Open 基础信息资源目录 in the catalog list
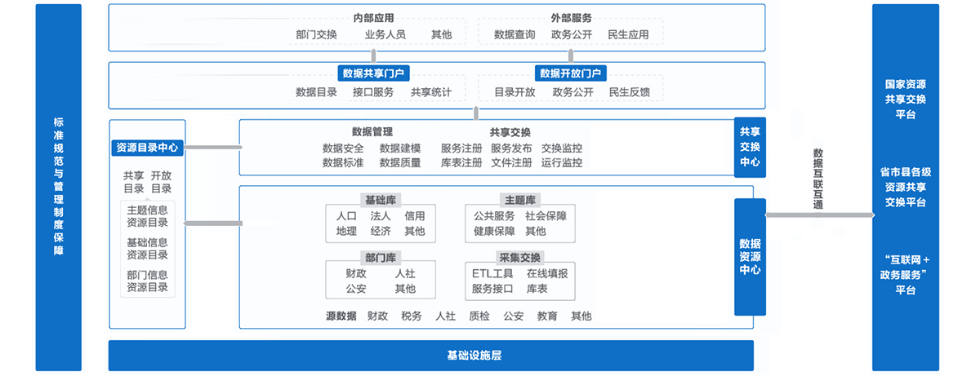Image resolution: width=980 pixels, height=385 pixels. tap(148, 249)
